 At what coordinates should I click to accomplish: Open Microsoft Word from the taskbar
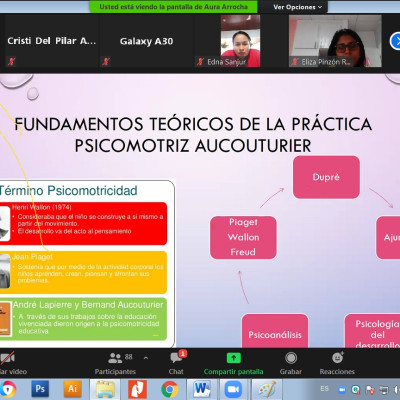coord(202,389)
